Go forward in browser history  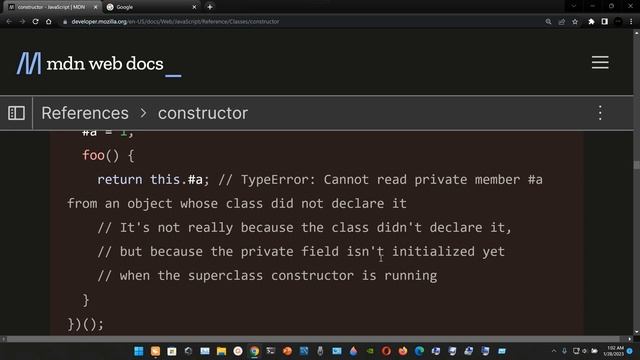click(x=22, y=22)
